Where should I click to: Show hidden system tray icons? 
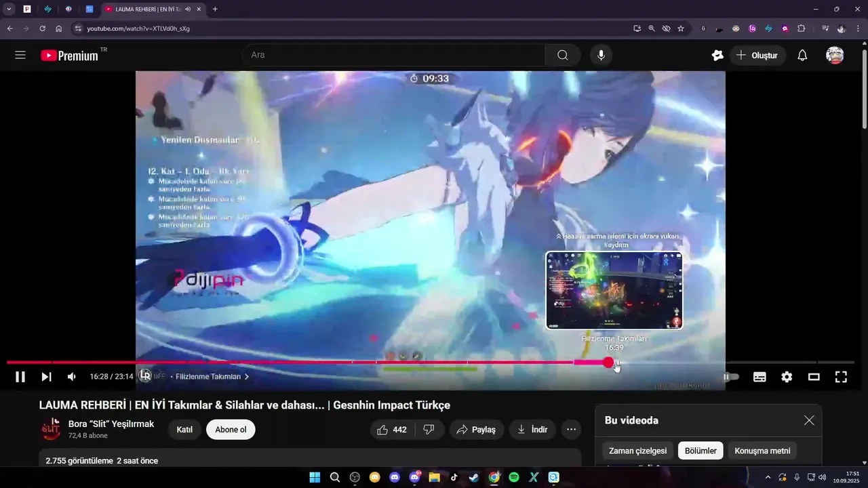pos(768,477)
